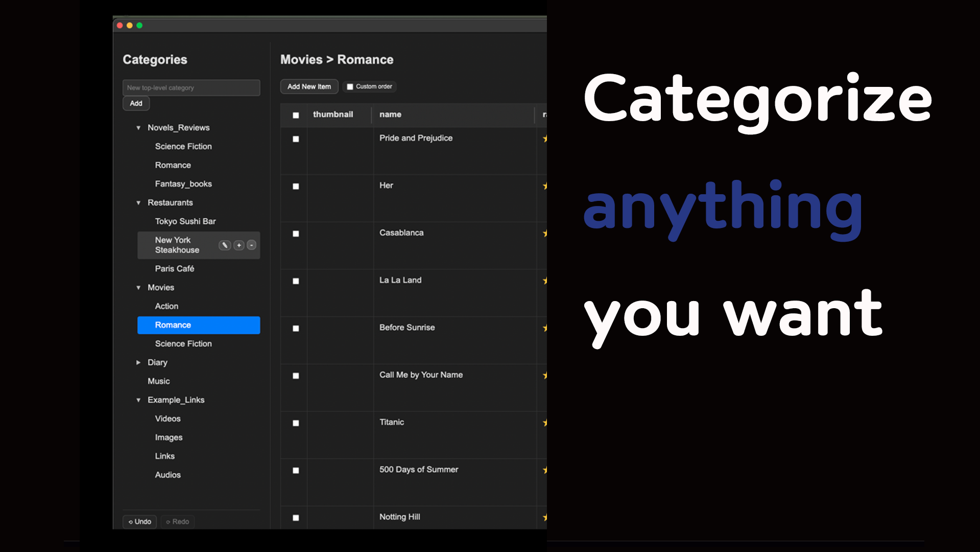Click the star rating for Before Sunrise
The image size is (980, 552).
point(544,328)
